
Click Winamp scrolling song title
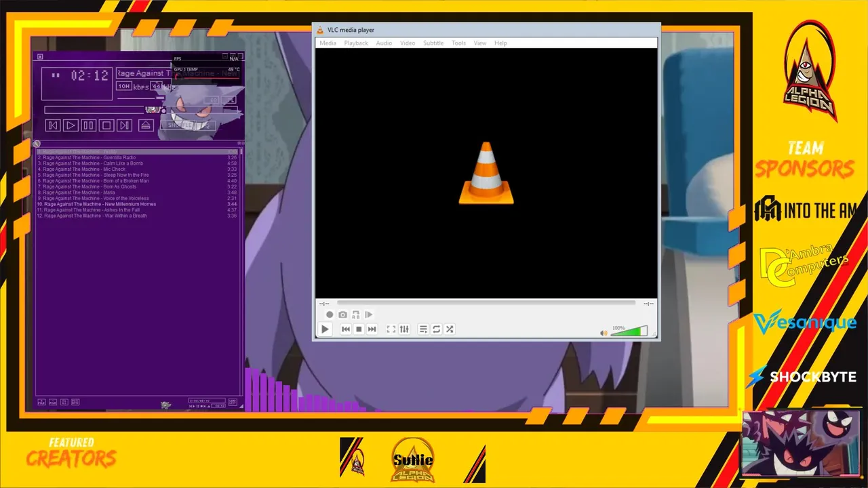pos(178,73)
